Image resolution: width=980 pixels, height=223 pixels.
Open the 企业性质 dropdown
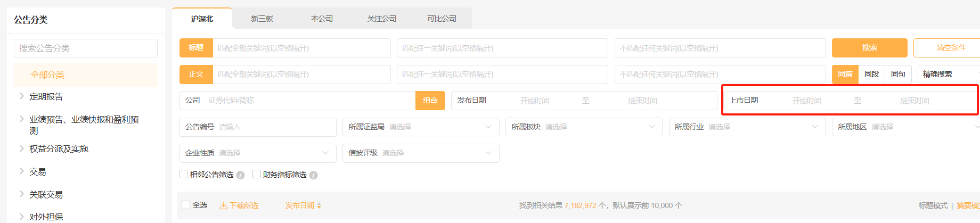point(258,153)
